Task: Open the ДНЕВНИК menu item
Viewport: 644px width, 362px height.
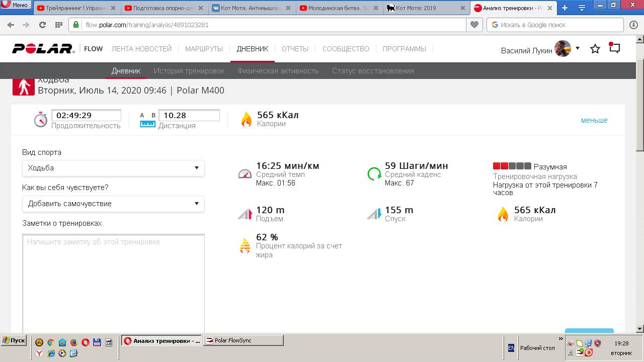Action: pos(253,49)
